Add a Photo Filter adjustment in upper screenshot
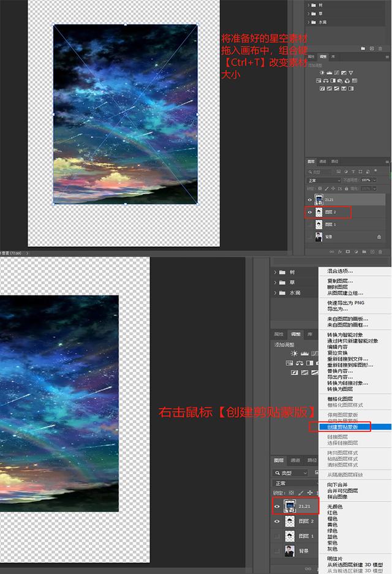392x574 pixels. pos(340,81)
